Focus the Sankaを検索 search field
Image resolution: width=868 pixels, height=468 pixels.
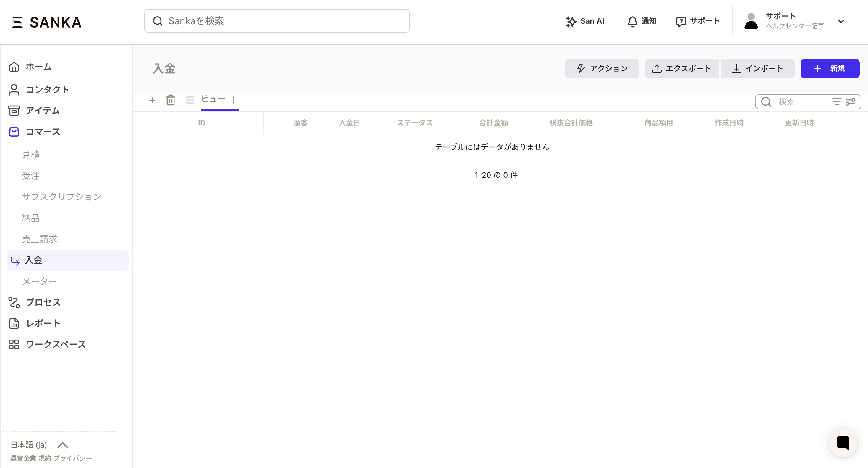point(277,21)
